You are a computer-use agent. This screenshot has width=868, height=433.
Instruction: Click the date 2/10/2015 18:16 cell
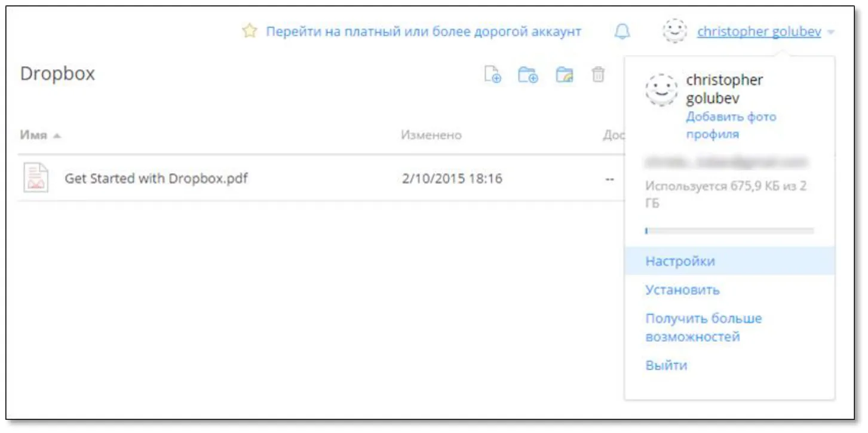[x=452, y=178]
